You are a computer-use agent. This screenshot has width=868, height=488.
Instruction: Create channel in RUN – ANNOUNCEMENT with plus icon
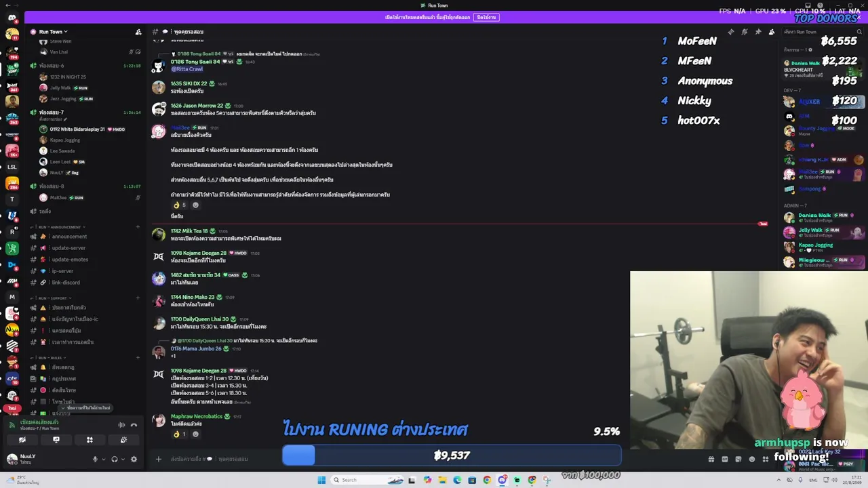(x=138, y=227)
